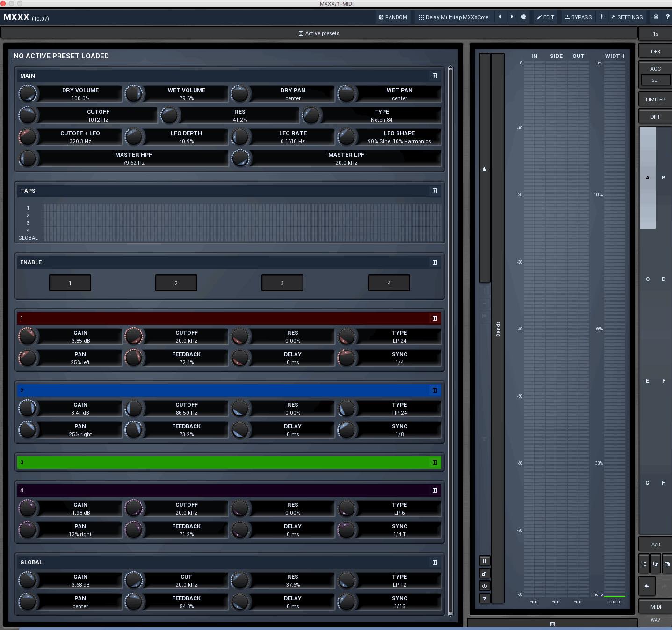
Task: Click the four-dot icon below A/B
Action: [x=644, y=564]
